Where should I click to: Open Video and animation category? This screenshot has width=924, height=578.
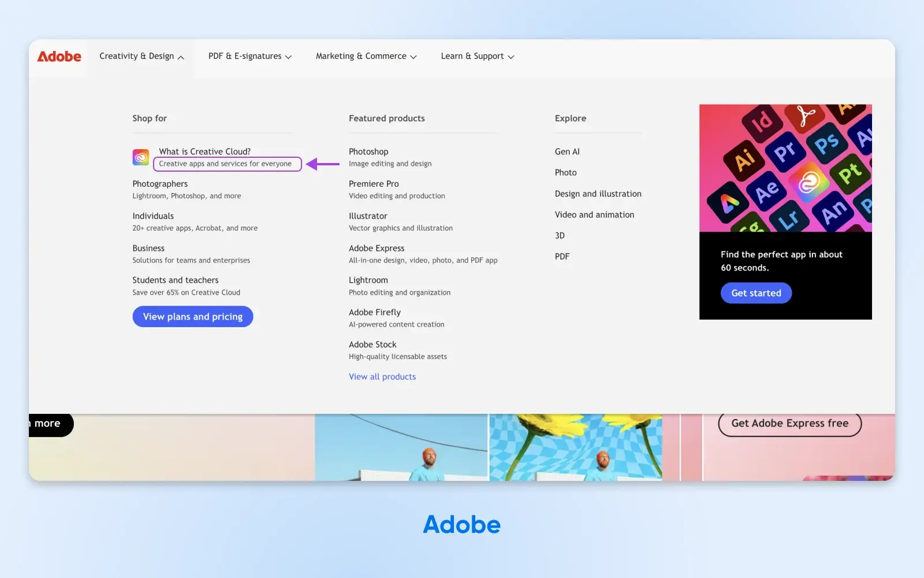594,214
